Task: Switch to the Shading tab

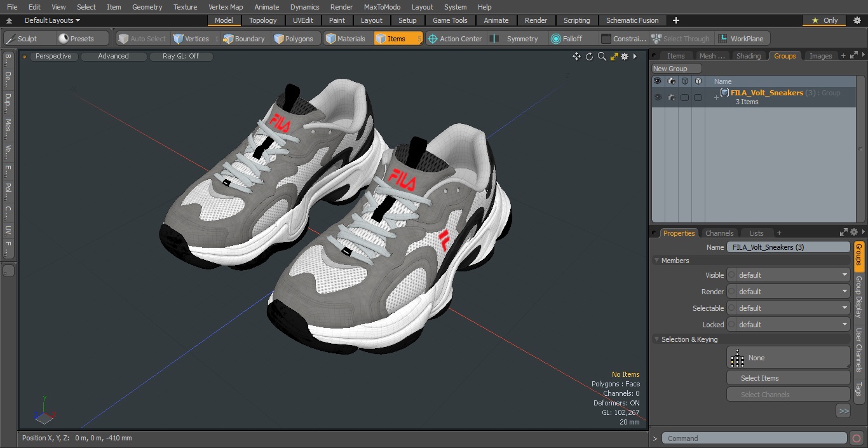Action: tap(749, 56)
